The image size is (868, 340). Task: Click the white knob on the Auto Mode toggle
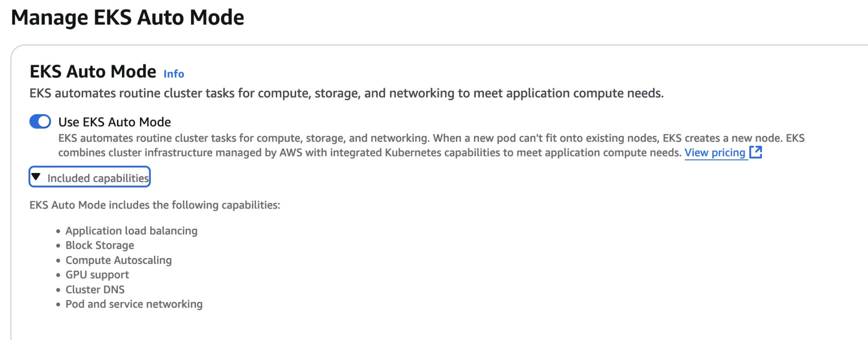point(44,122)
